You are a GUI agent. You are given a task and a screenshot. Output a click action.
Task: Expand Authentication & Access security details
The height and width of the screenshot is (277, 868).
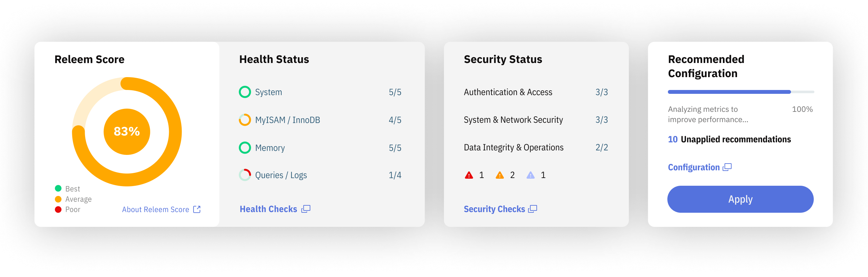[508, 92]
